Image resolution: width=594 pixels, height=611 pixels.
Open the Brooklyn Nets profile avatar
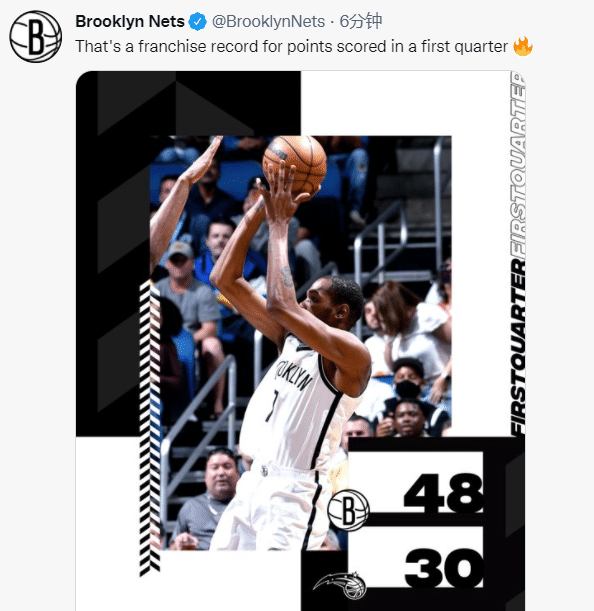[x=35, y=36]
